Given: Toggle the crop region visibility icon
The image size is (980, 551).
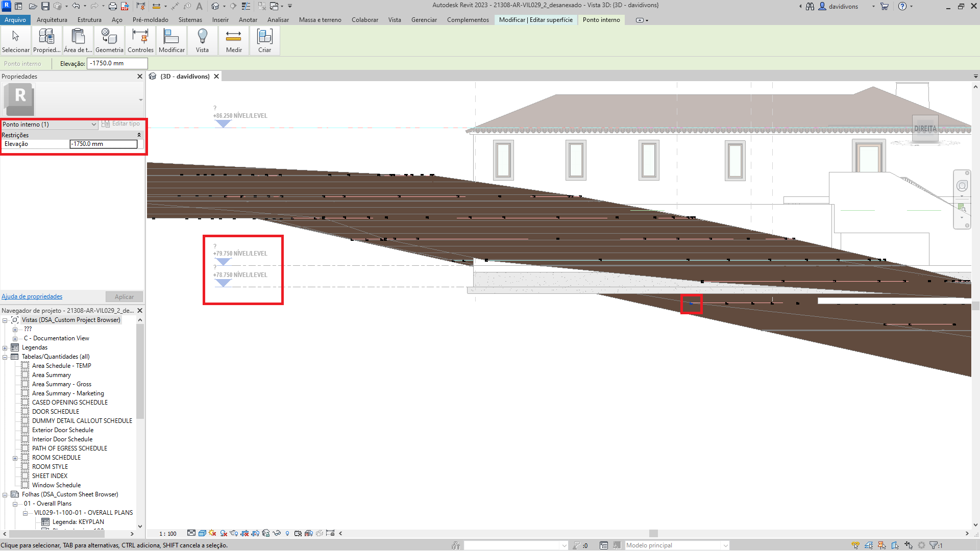Looking at the screenshot, I should point(255,533).
